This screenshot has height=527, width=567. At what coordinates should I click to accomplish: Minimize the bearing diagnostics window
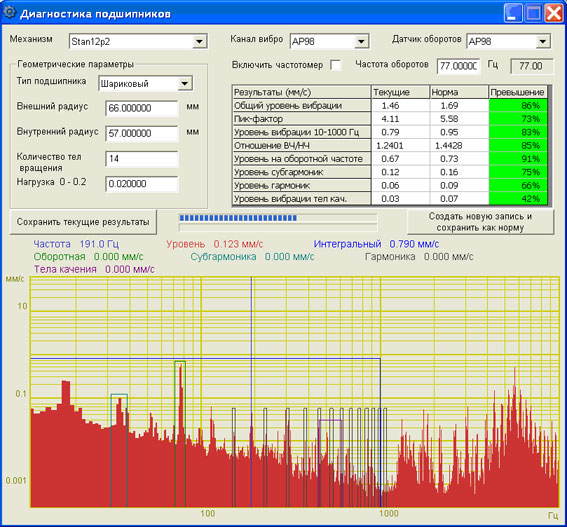(512, 13)
